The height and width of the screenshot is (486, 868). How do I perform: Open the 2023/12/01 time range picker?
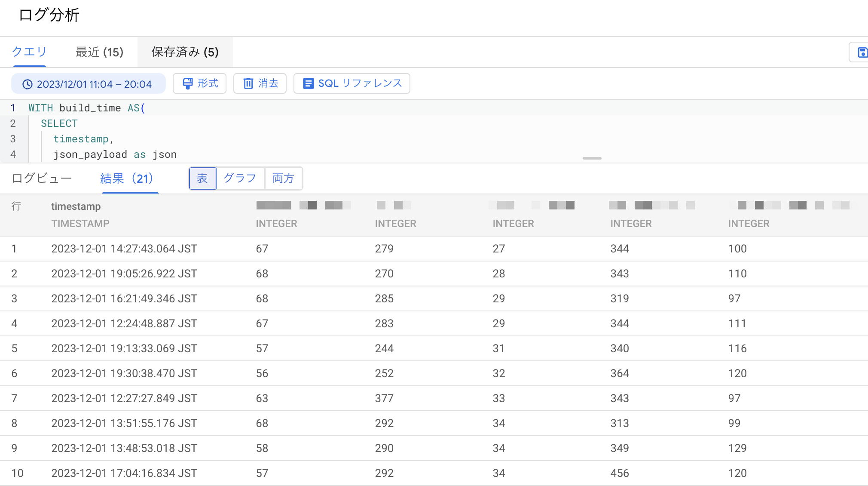pyautogui.click(x=88, y=84)
